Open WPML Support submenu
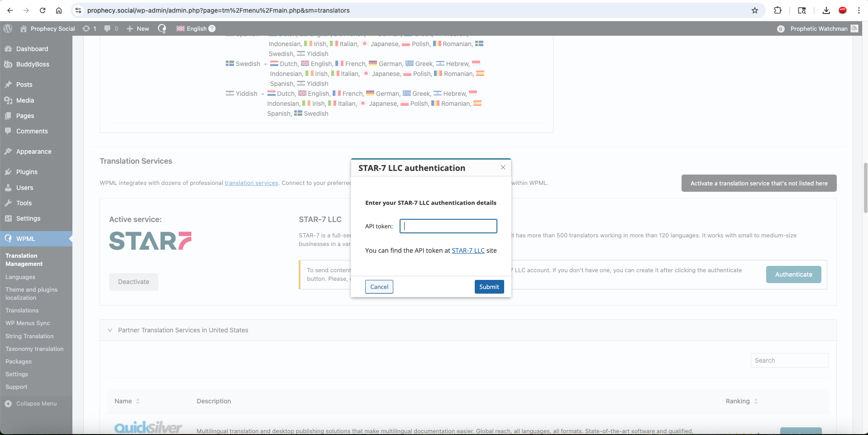Screen dimensions: 868x435 [x=16, y=387]
